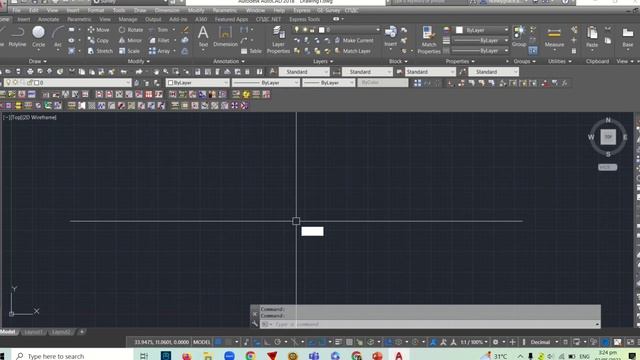Image resolution: width=640 pixels, height=360 pixels.
Task: Open the Featured Apps ribbon tab
Action: (231, 19)
